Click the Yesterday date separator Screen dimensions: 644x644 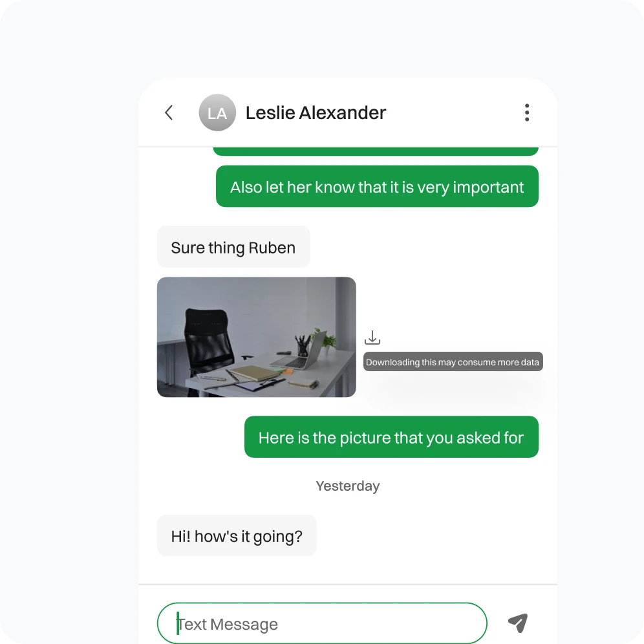347,486
